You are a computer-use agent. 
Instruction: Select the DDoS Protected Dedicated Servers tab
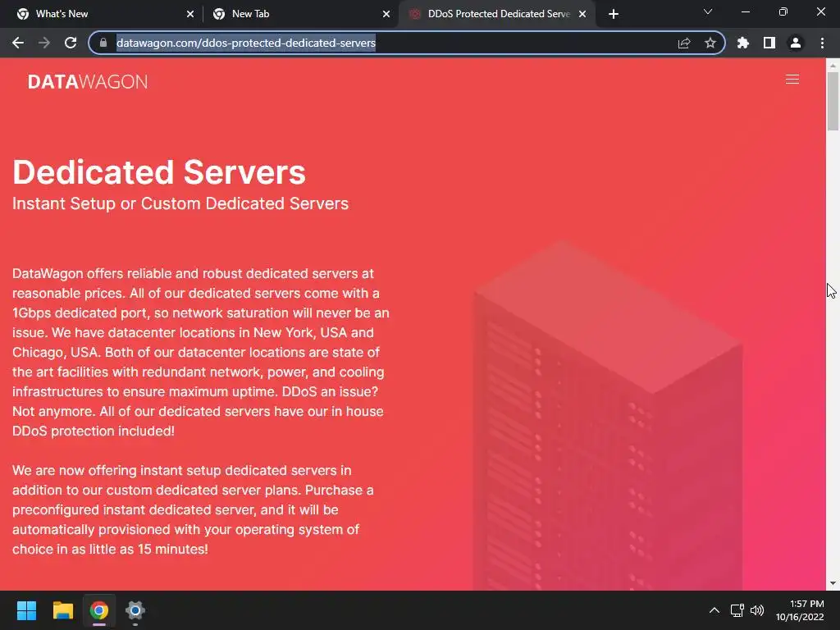point(498,14)
